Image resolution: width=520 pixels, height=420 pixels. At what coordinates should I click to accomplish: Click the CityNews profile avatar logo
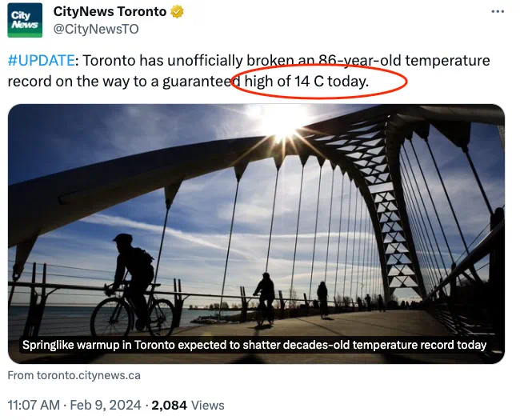click(25, 20)
